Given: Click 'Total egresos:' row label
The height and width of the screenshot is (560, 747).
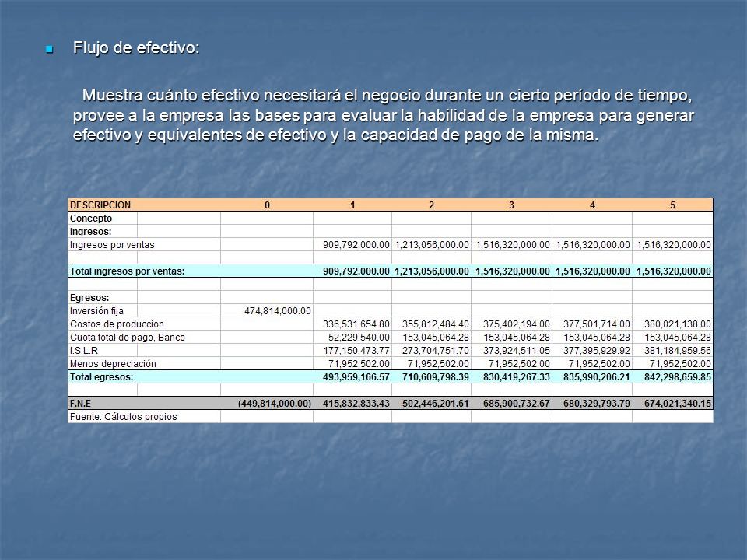Looking at the screenshot, I should [x=101, y=377].
